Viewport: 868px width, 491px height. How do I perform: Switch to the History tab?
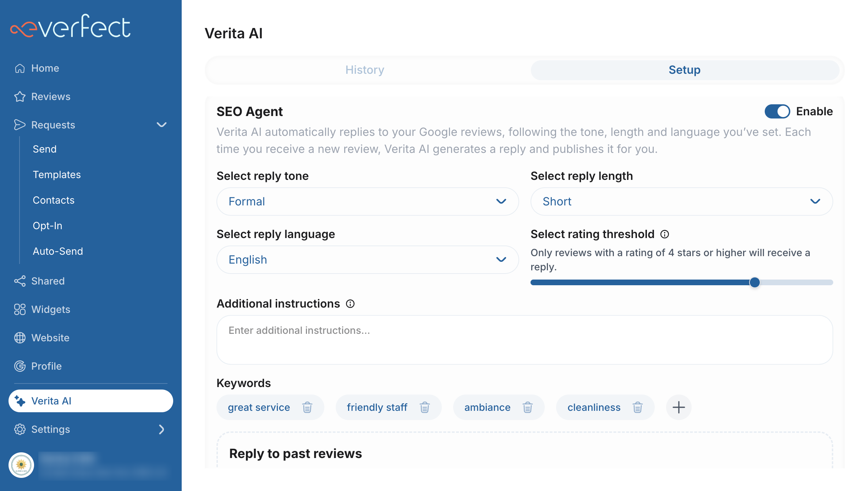click(x=365, y=70)
